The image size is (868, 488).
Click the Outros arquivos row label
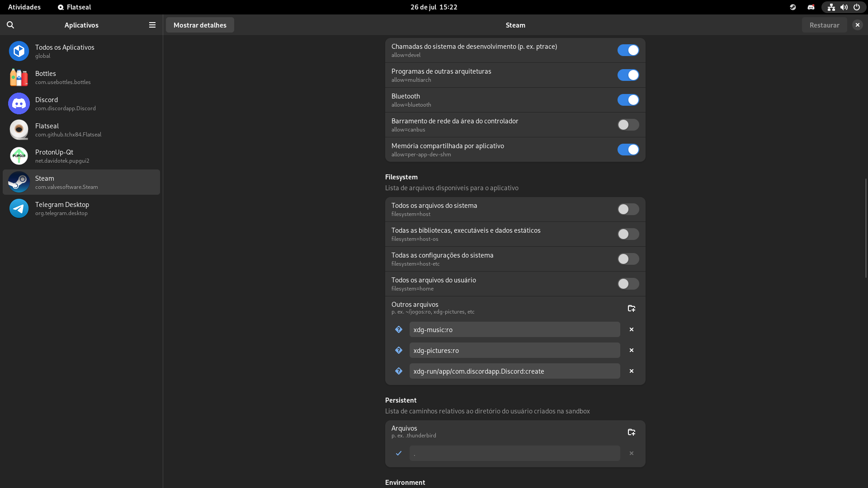[415, 305]
